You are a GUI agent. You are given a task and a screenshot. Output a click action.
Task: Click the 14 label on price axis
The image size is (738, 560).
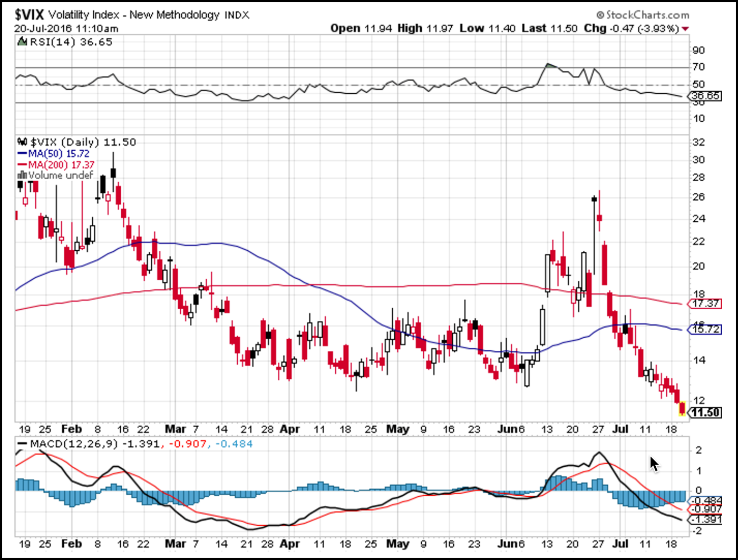[x=698, y=360]
